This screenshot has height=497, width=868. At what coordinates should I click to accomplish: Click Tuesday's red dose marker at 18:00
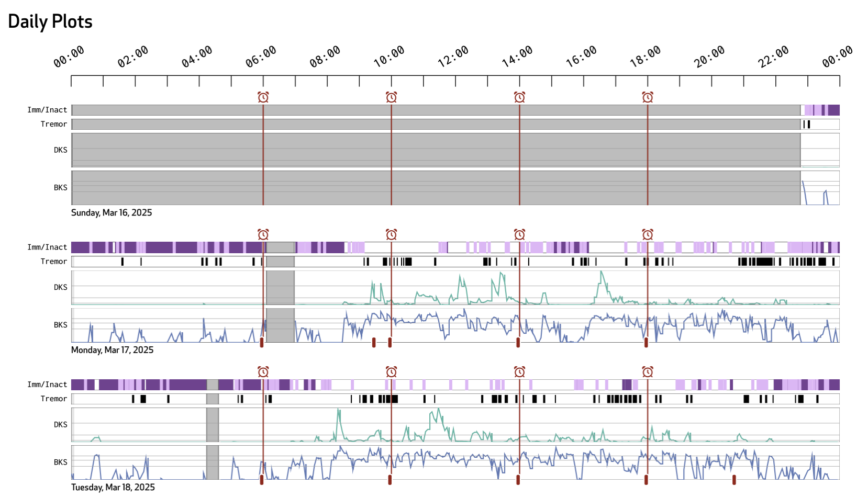pos(646,480)
